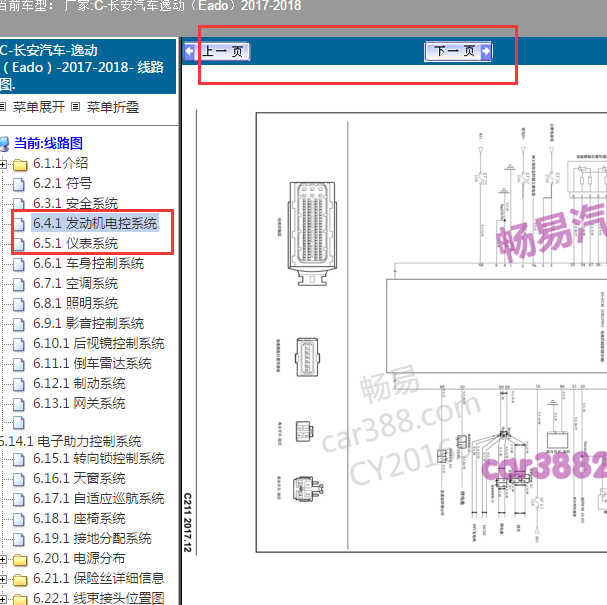Click the 菜单折叠 collapse-all menu link
The height and width of the screenshot is (605, 607).
tap(113, 107)
